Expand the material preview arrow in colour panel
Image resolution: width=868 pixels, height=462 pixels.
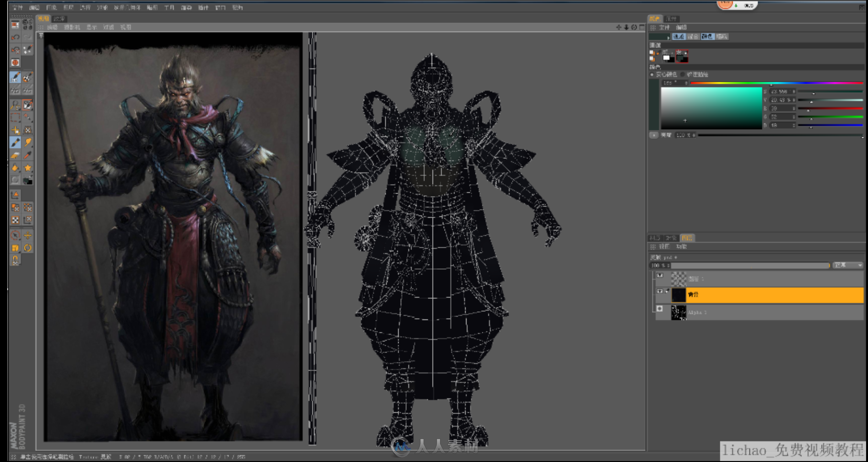tap(669, 37)
